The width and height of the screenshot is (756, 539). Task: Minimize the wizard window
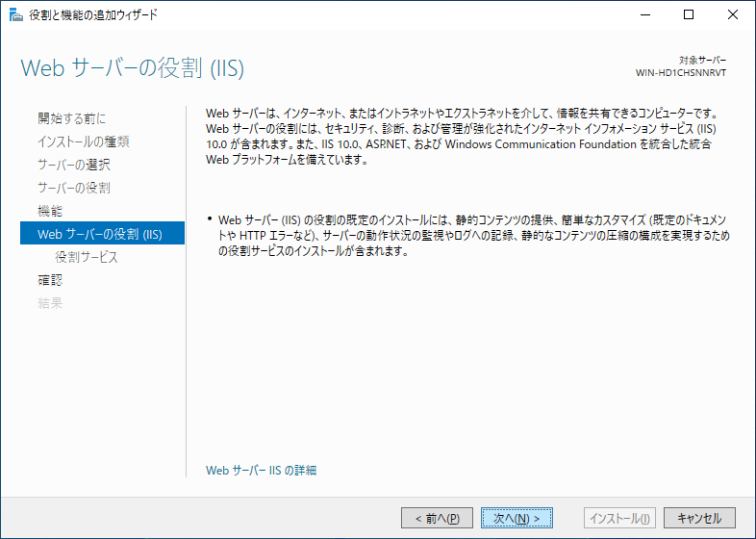point(645,15)
